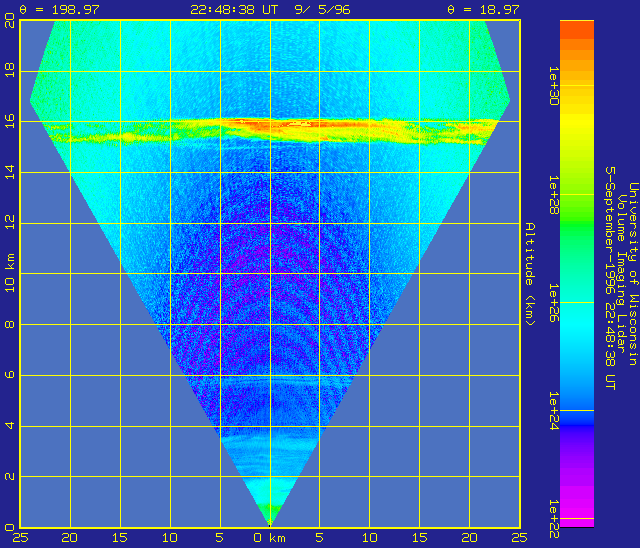Pick the green band of the colorbar
The width and height of the screenshot is (640, 548).
pyautogui.click(x=577, y=220)
